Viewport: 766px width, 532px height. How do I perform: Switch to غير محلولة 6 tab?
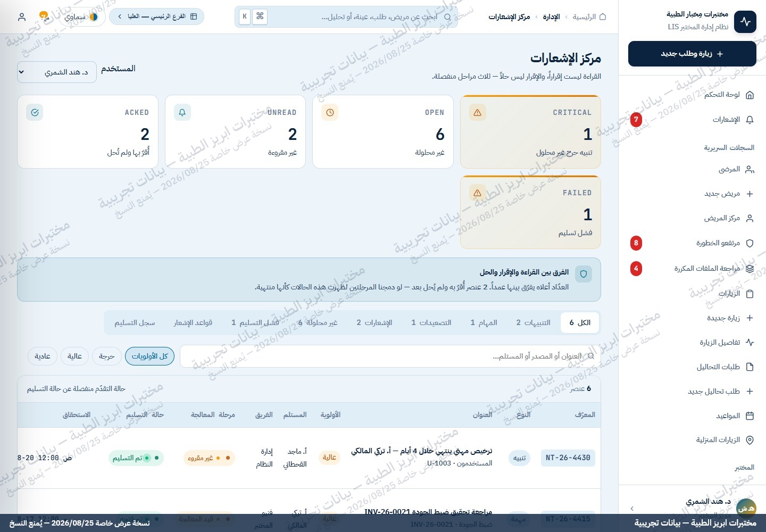[318, 323]
